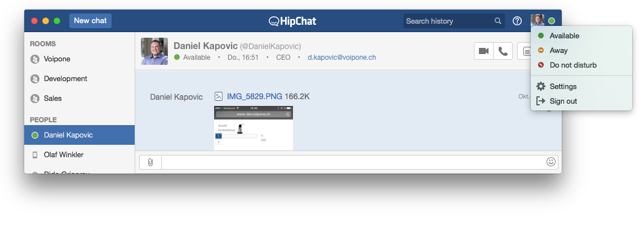Click the Voipone room icon
This screenshot has width=644, height=231.
click(35, 59)
